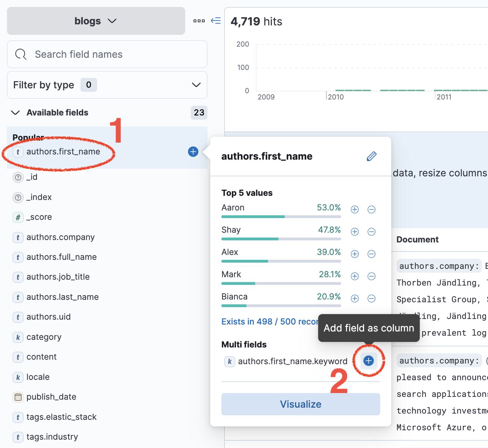
Task: Filter for value Aaron with its plus icon
Action: (x=355, y=209)
